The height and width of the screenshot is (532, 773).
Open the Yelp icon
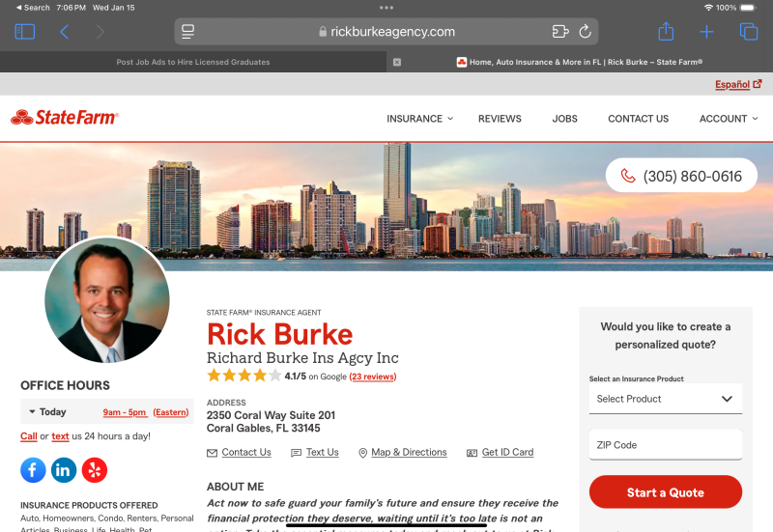coord(95,470)
